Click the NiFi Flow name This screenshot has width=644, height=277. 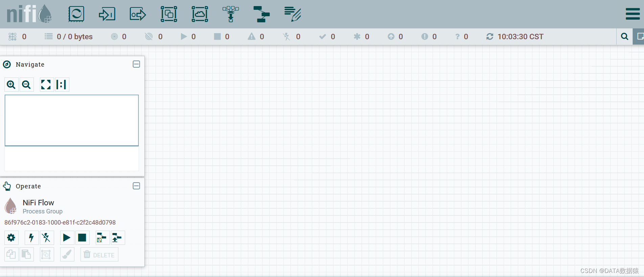pyautogui.click(x=38, y=203)
